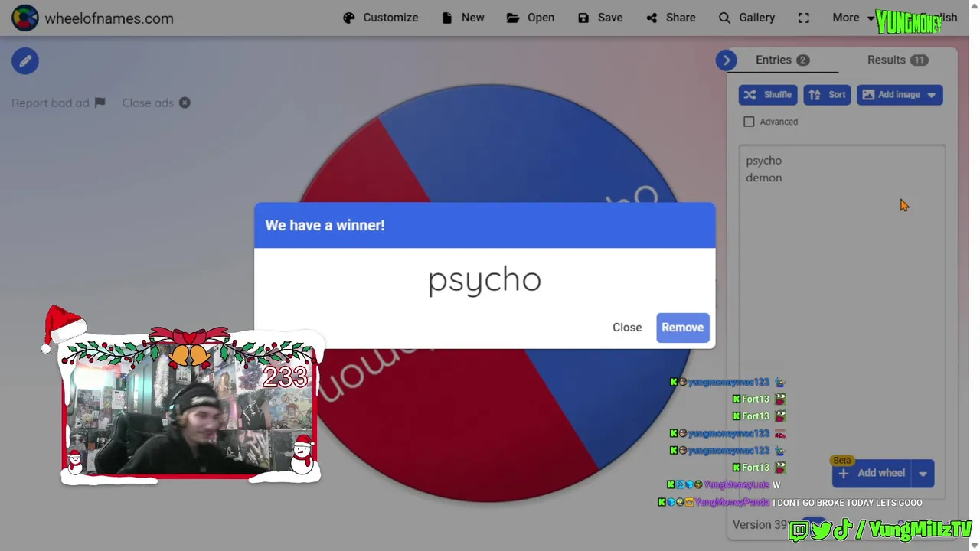This screenshot has width=980, height=551.
Task: Click the scrollbar down arrow
Action: coord(974,545)
